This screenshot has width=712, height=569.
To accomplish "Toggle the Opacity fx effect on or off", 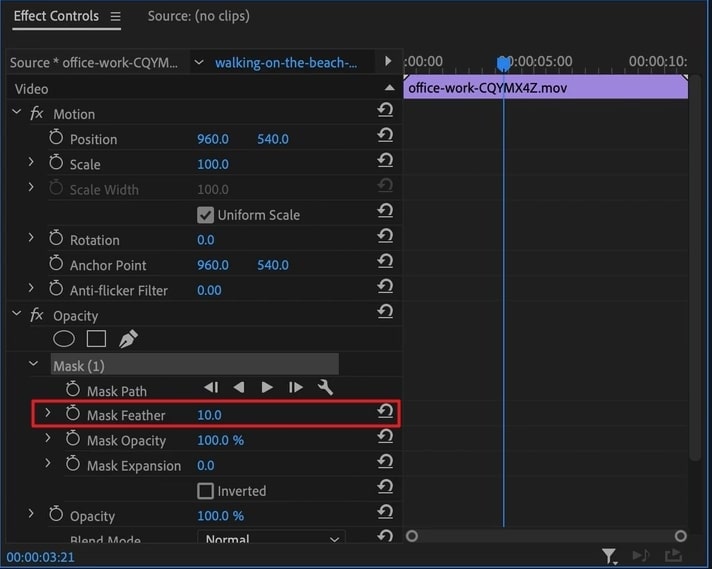I will [x=36, y=315].
